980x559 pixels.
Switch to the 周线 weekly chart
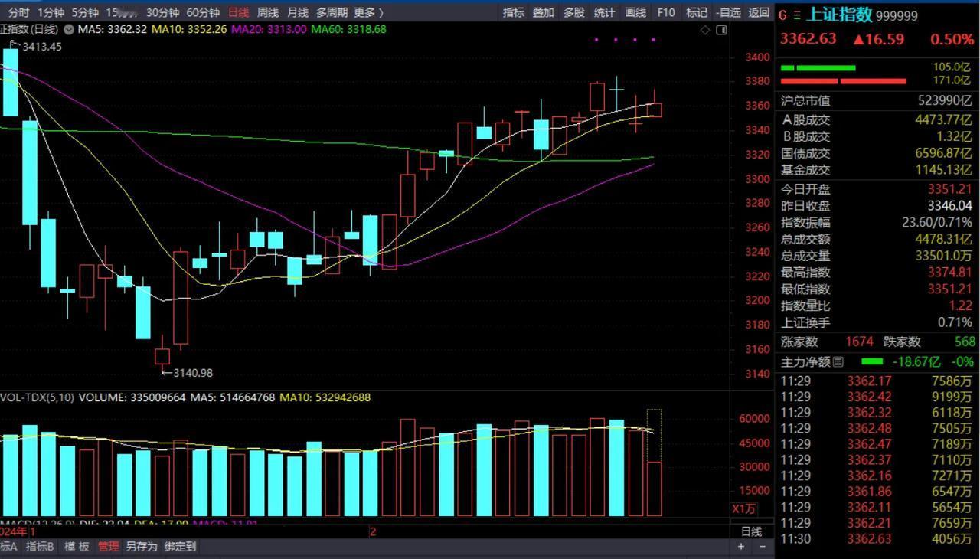[268, 12]
